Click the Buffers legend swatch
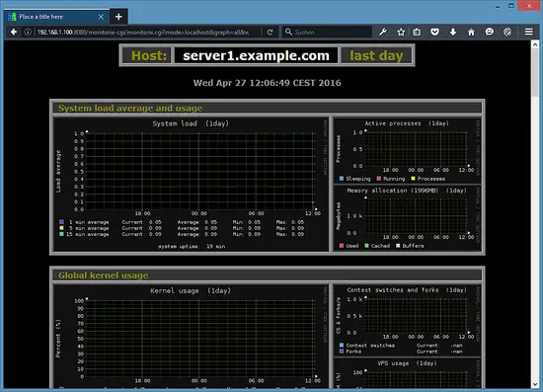The image size is (543, 392). pos(398,246)
